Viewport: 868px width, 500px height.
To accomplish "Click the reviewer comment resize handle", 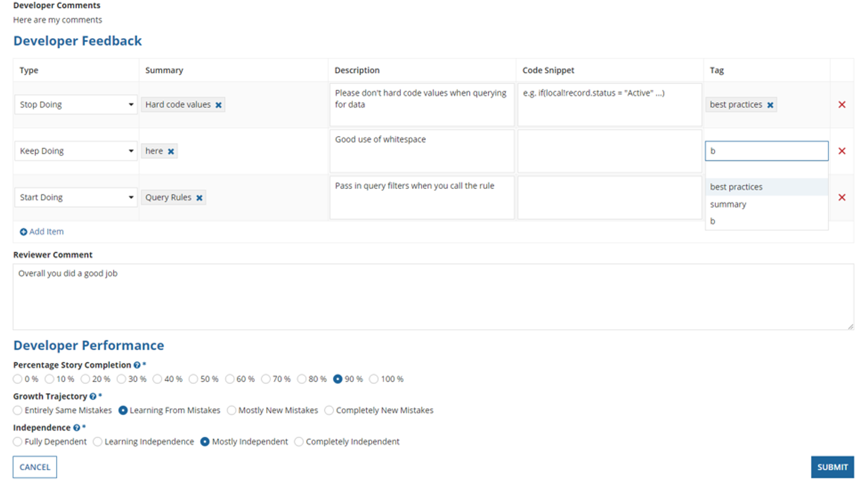I will coord(850,326).
